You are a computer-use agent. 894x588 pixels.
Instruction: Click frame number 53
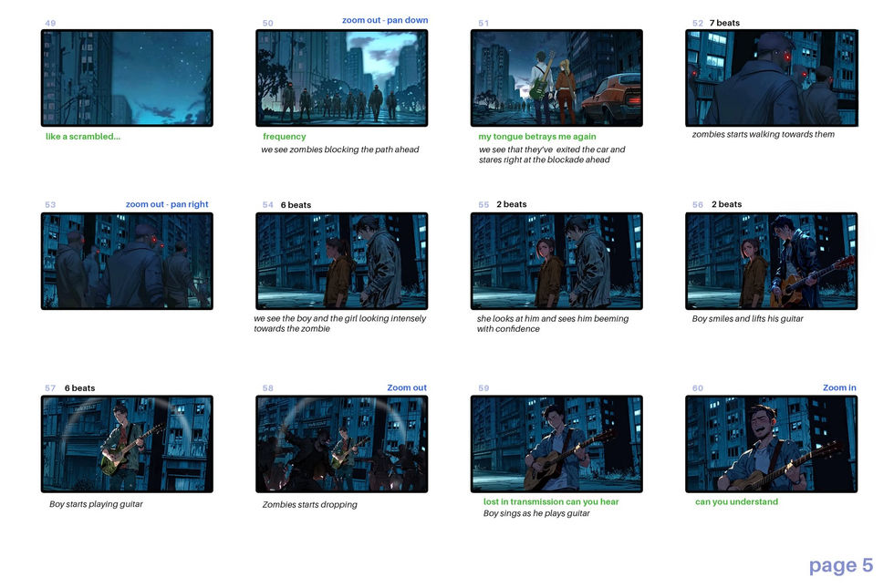pos(50,204)
